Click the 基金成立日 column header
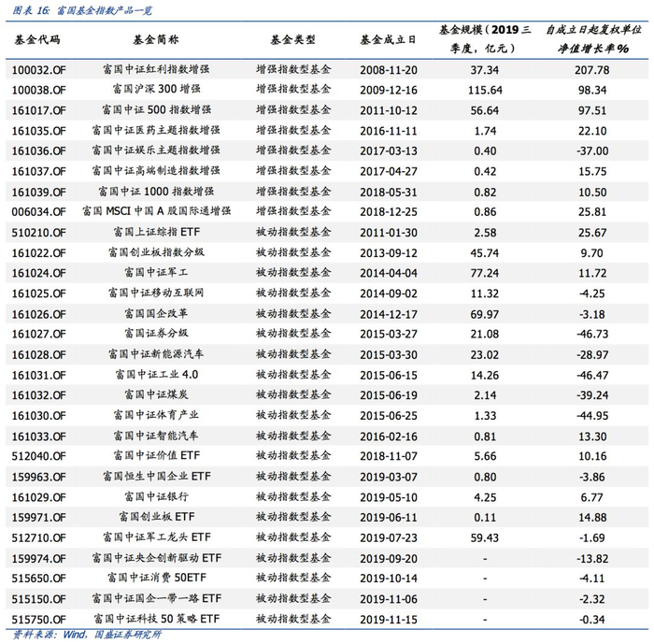This screenshot has height=644, width=654. (389, 39)
